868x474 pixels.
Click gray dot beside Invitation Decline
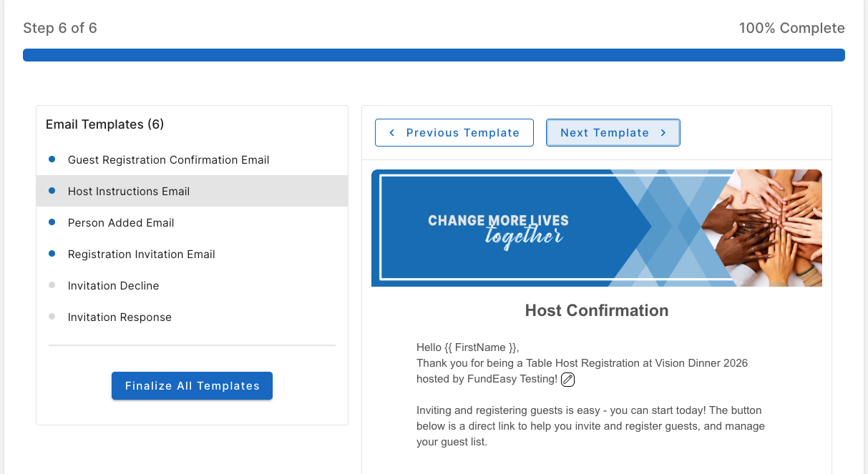[x=52, y=285]
